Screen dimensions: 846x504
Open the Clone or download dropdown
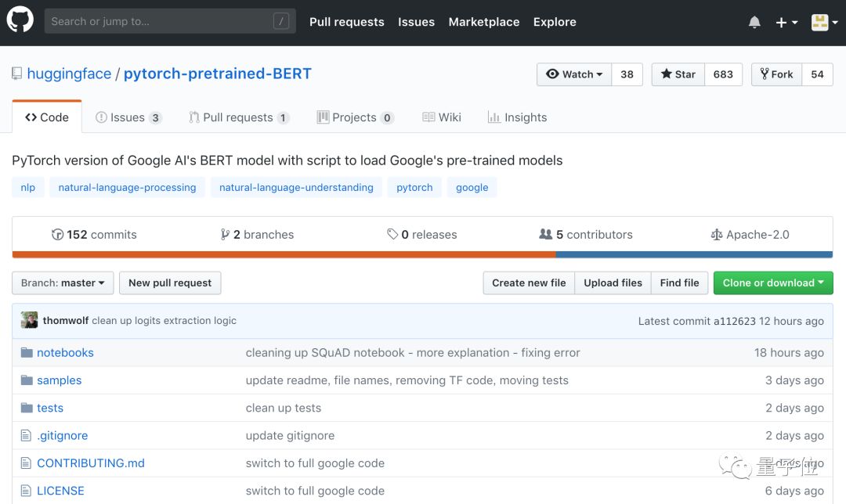[x=773, y=283]
